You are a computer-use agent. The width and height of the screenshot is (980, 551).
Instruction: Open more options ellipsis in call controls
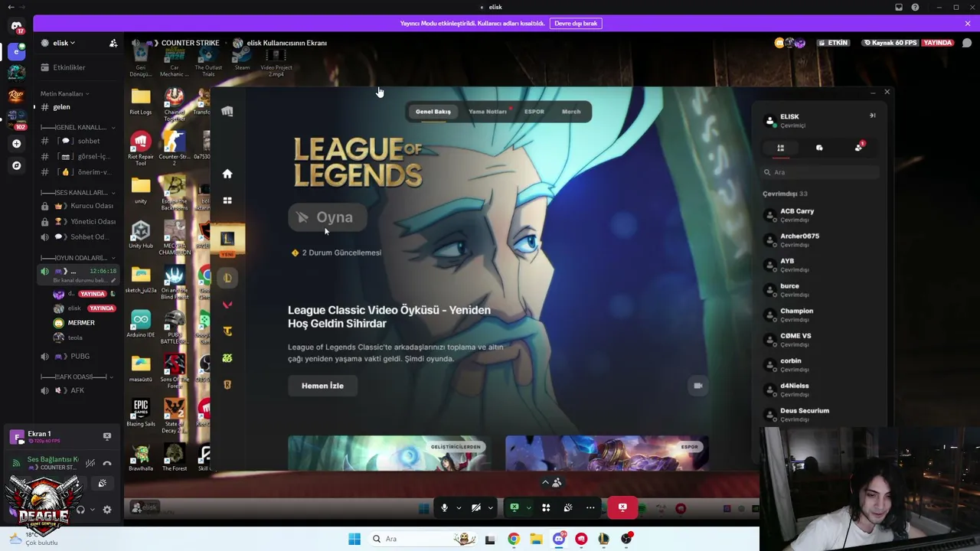pyautogui.click(x=590, y=507)
